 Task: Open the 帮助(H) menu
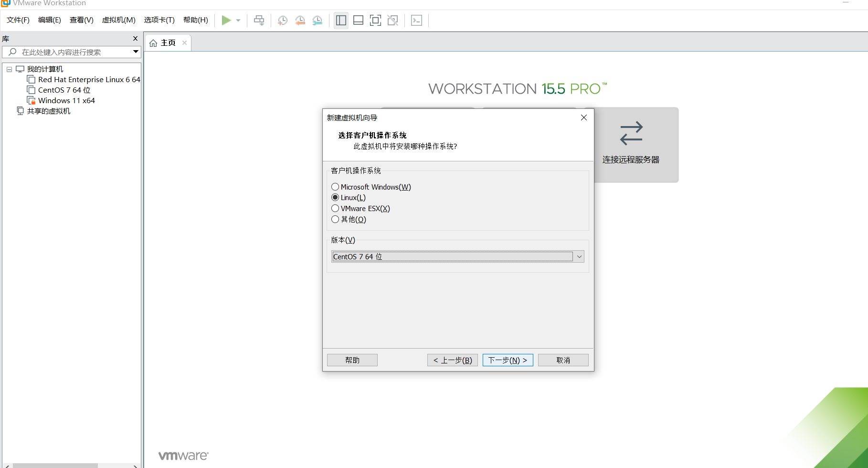coord(196,20)
